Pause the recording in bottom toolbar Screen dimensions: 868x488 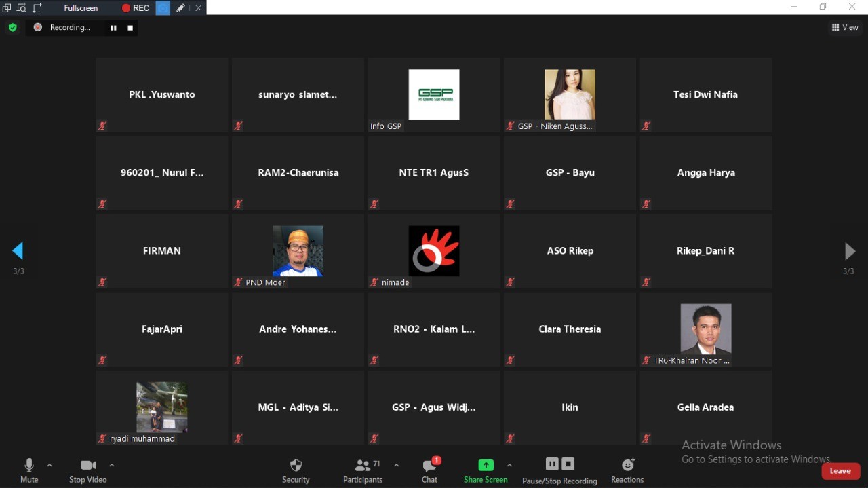(x=552, y=464)
